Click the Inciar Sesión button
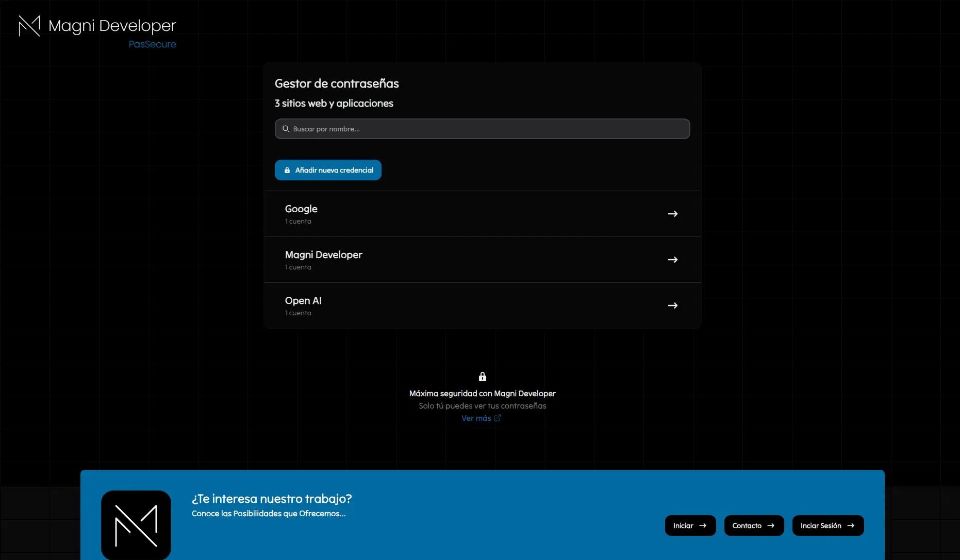The width and height of the screenshot is (960, 560). click(x=828, y=525)
